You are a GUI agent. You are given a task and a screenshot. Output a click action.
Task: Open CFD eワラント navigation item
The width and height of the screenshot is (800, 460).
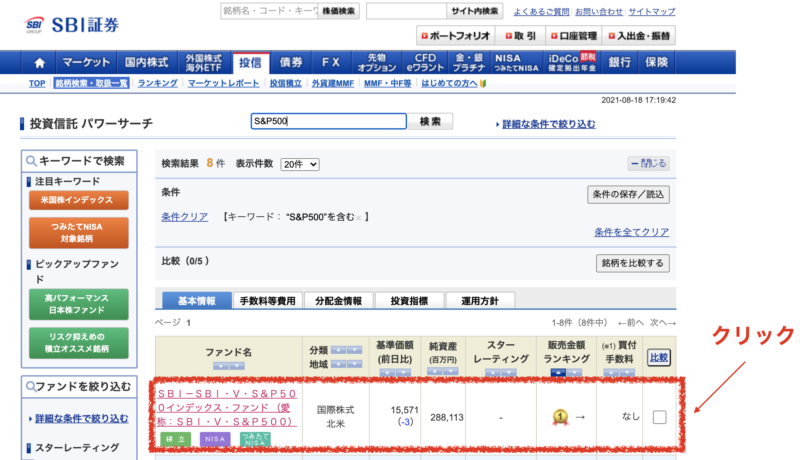pos(425,63)
